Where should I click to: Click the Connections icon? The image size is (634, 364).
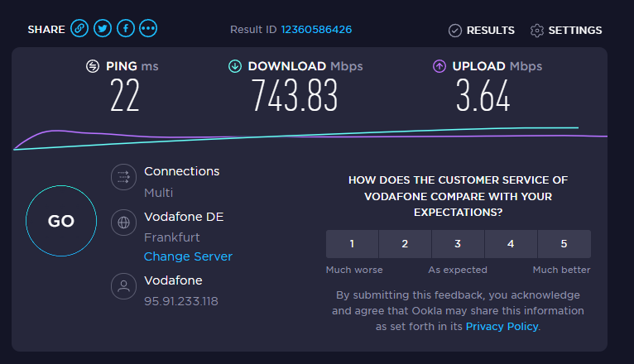point(123,176)
